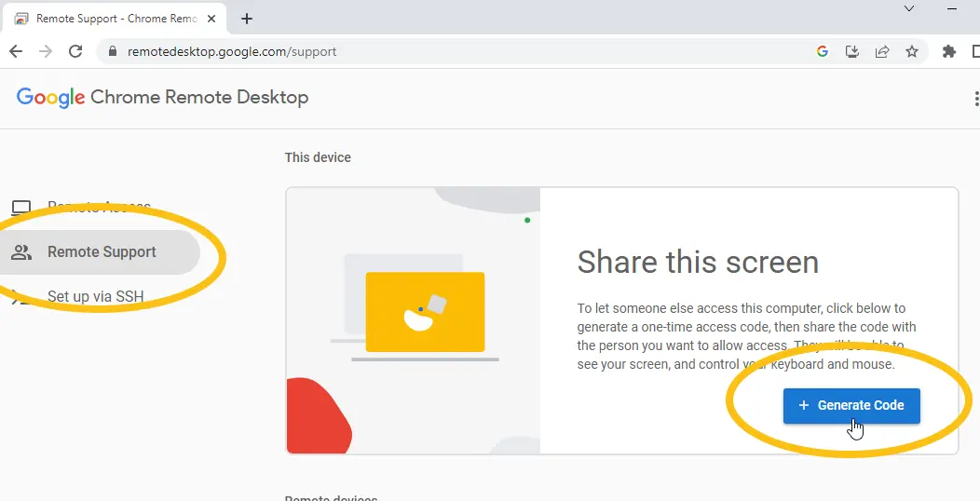Click the plus icon inside Generate Code
This screenshot has height=501, width=980.
tap(804, 405)
